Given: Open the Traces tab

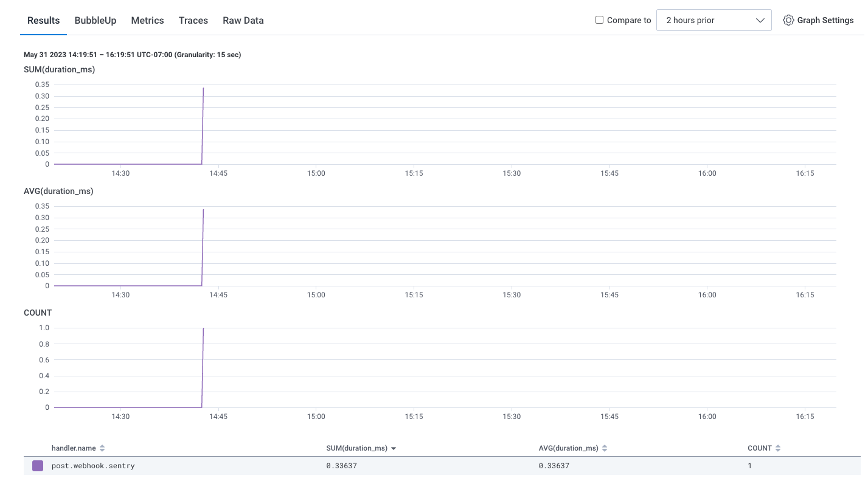Looking at the screenshot, I should tap(193, 20).
